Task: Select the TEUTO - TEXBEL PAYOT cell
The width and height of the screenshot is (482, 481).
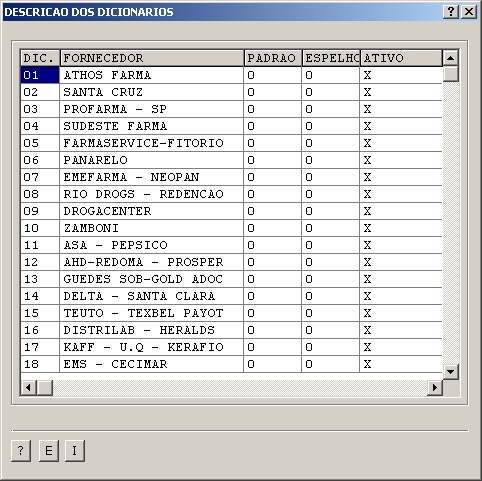Action: pos(152,313)
